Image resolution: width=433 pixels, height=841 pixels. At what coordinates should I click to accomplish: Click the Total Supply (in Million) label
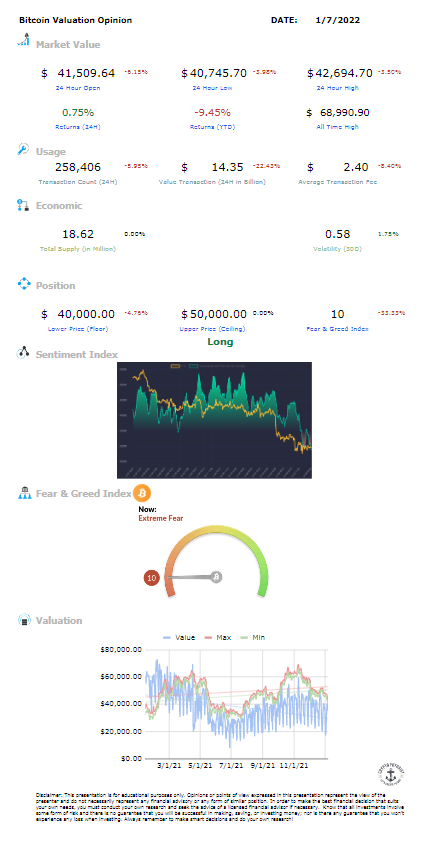[78, 249]
